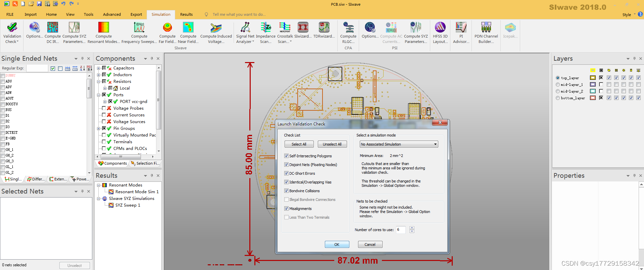Switch to the Advanced ribbon tab

tap(112, 14)
